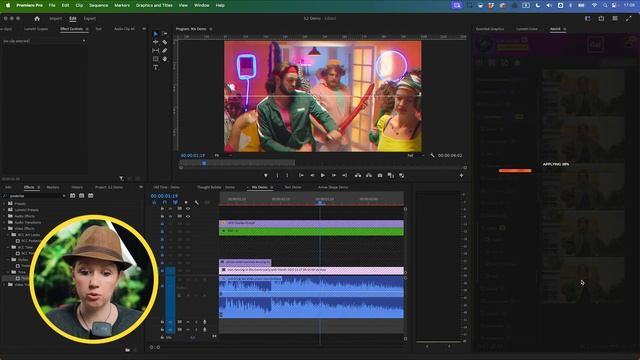
Task: Toggle linked selection in timeline
Action: [175, 202]
